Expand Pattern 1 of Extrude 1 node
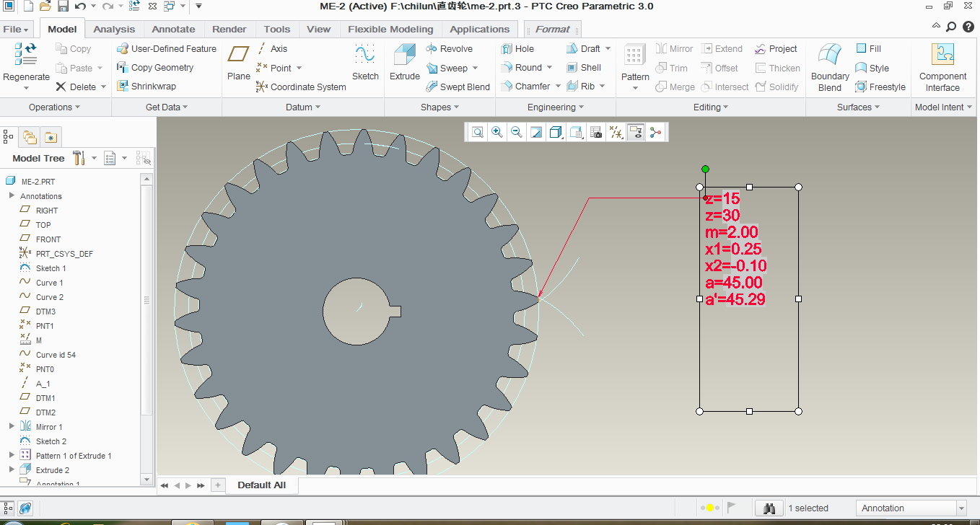This screenshot has width=980, height=525. [12, 455]
